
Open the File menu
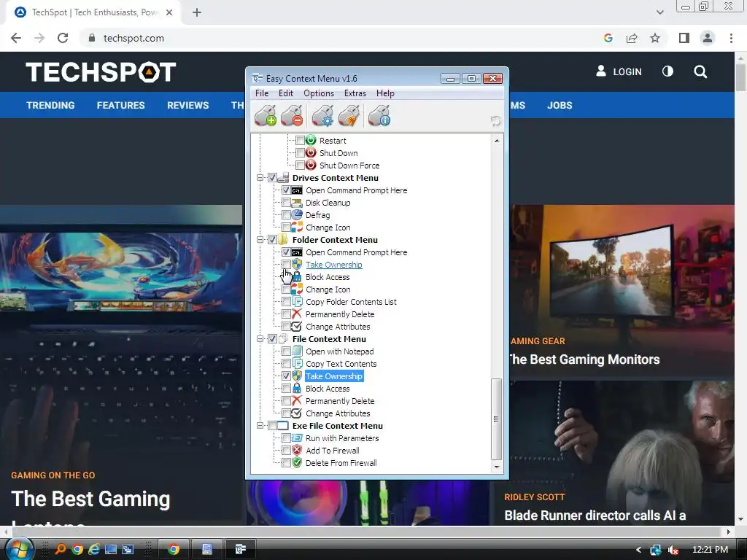click(x=262, y=93)
